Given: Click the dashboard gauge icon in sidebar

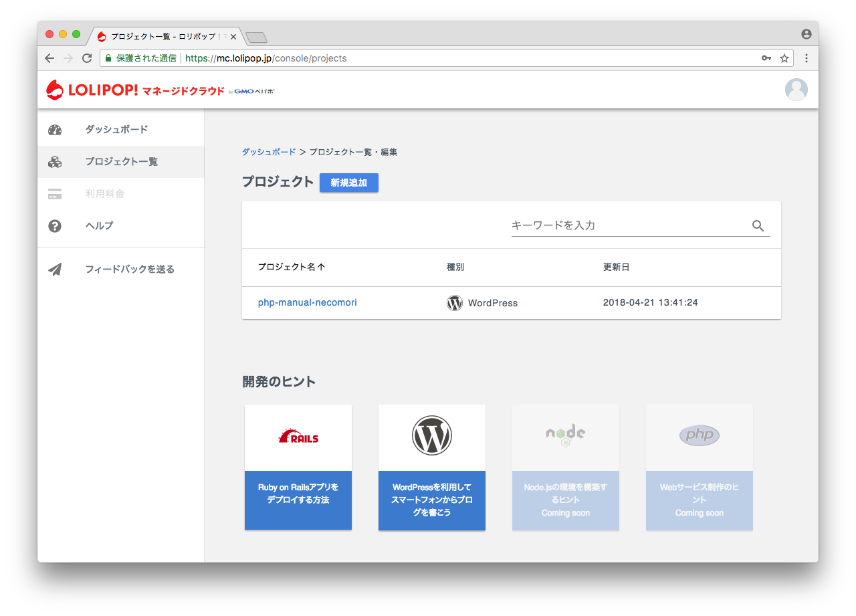Looking at the screenshot, I should tap(55, 130).
